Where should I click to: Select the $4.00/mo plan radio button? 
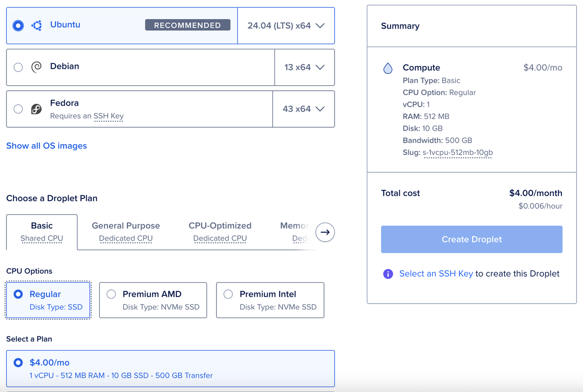click(18, 363)
